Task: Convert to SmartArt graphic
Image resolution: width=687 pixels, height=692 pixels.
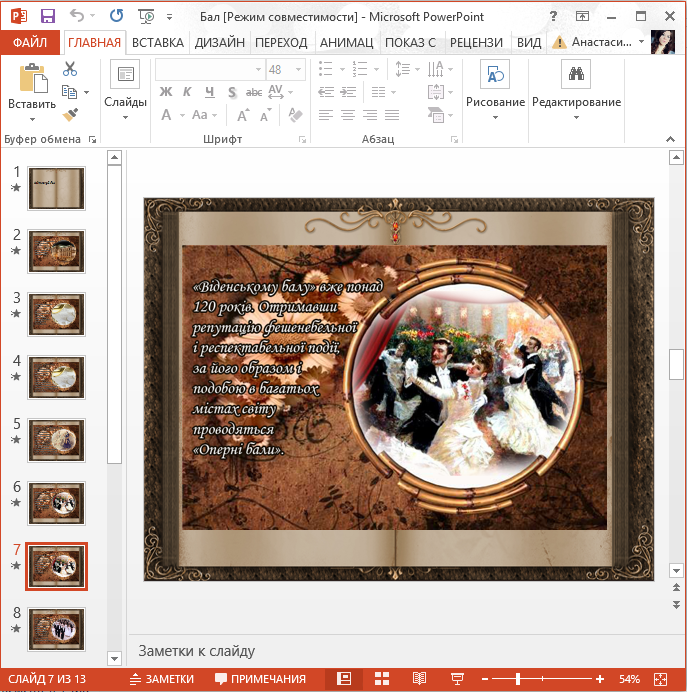Action: click(440, 115)
